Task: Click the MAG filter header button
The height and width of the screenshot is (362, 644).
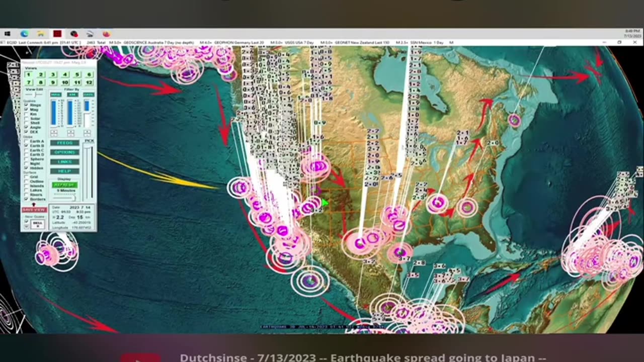Action: tap(56, 95)
